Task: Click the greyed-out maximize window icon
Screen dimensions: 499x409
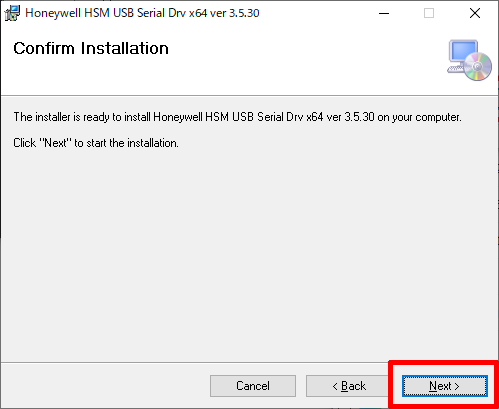Action: tap(429, 13)
